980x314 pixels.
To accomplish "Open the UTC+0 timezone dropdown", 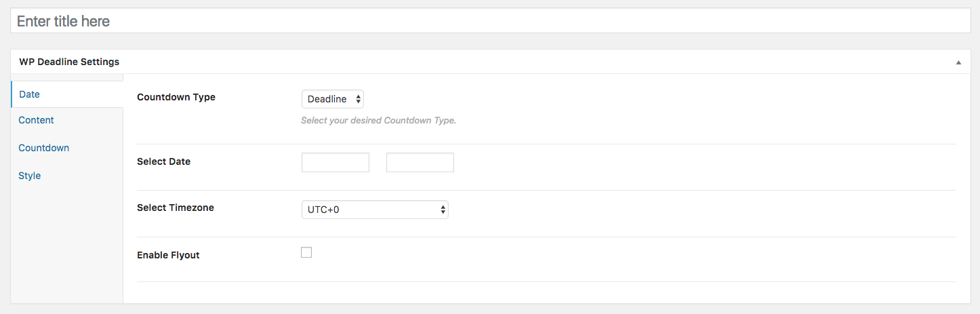I will click(x=374, y=210).
